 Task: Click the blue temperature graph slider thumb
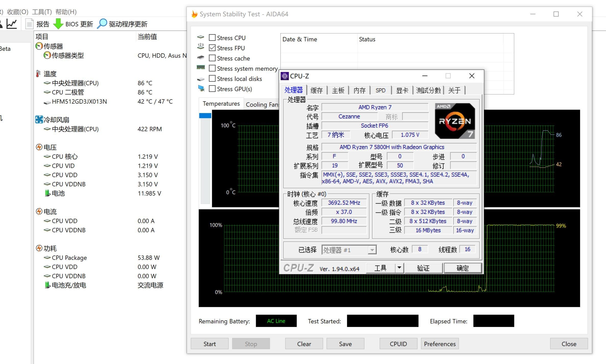205,116
